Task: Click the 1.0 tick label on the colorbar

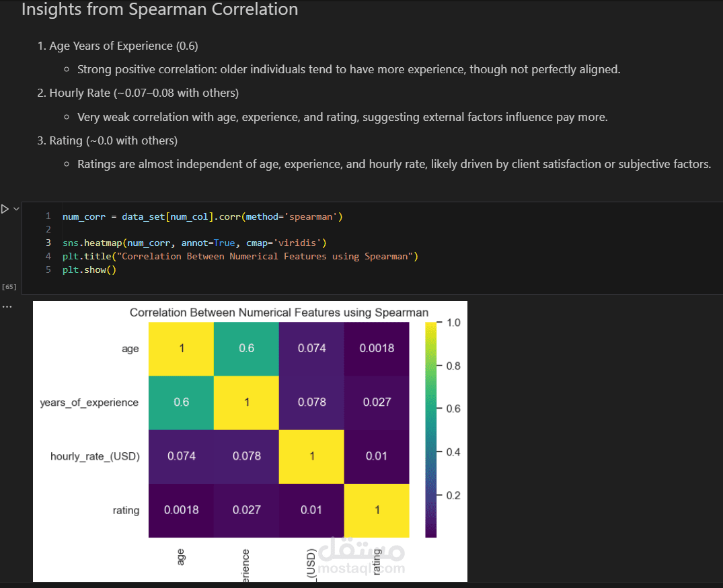Action: click(x=453, y=323)
